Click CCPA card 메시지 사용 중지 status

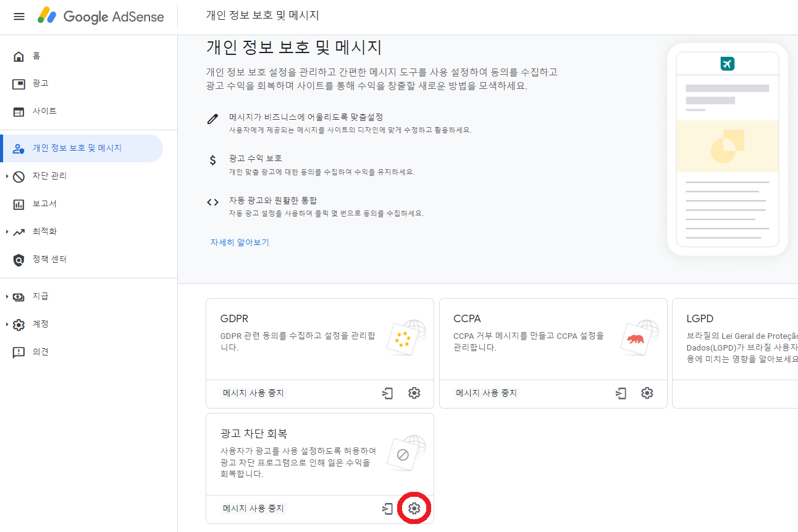(486, 393)
